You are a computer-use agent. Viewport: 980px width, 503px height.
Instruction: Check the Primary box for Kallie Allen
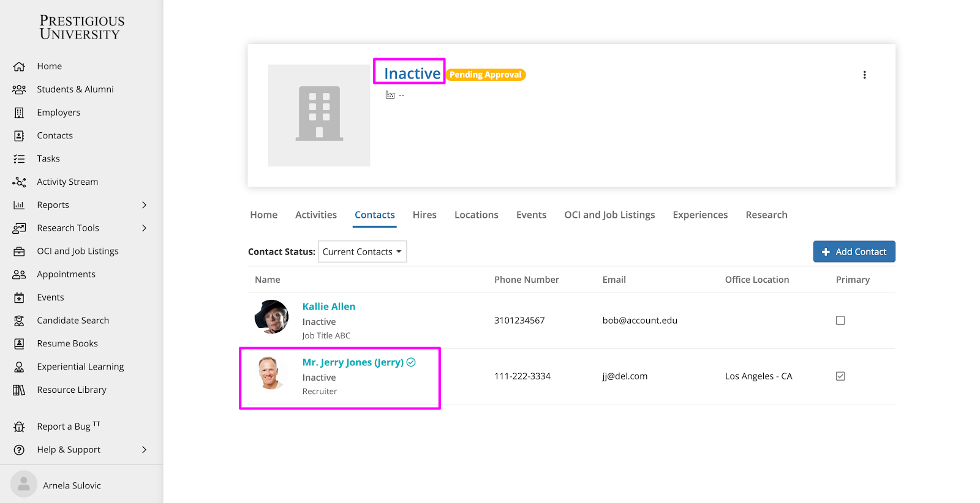pos(840,321)
